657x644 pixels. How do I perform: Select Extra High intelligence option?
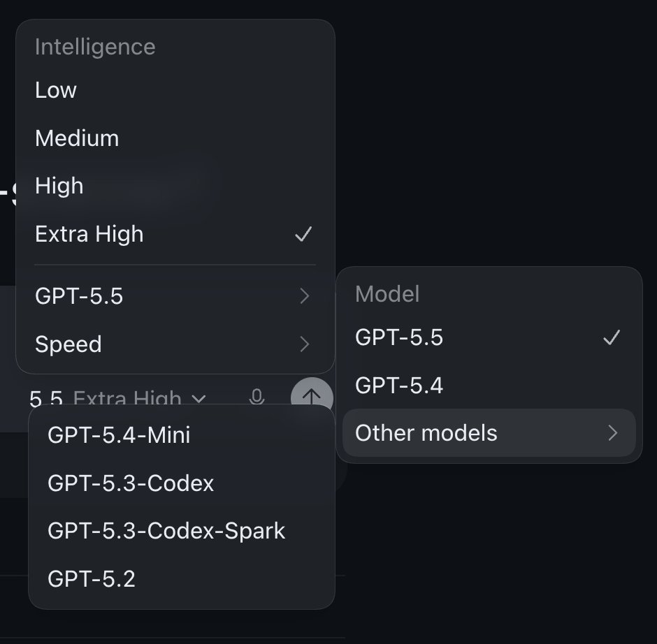point(175,234)
